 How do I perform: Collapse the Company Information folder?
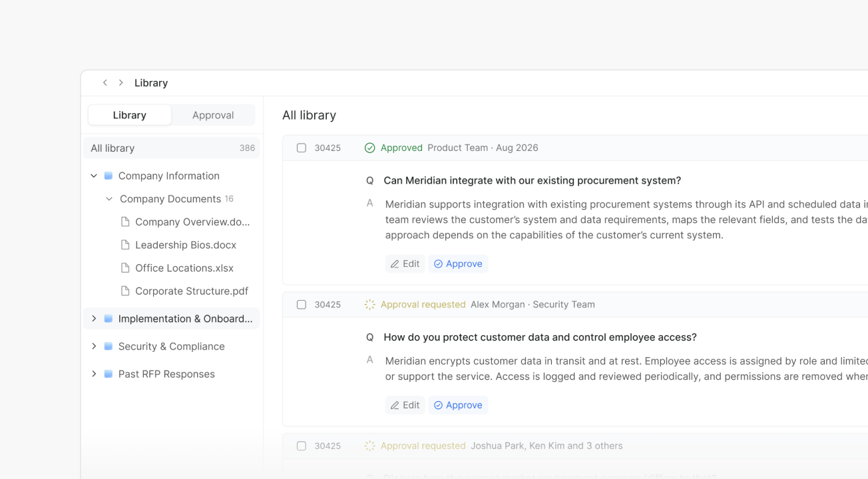(94, 176)
